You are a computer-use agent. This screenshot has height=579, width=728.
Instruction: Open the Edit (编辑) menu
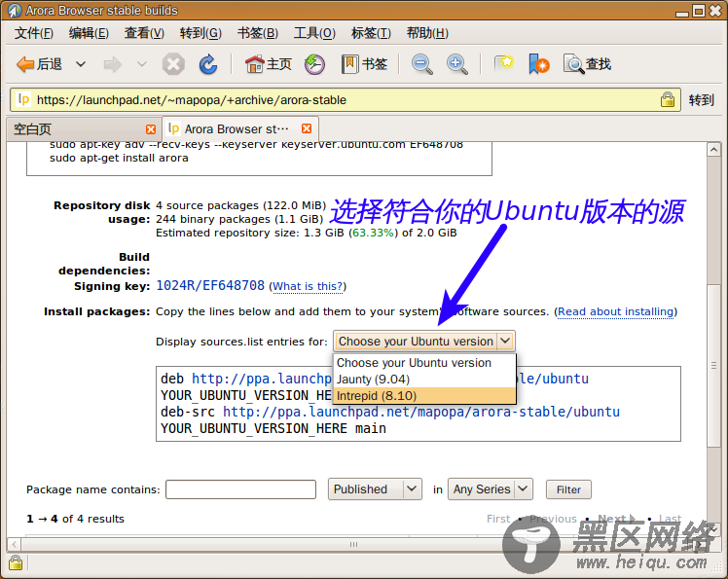(89, 33)
